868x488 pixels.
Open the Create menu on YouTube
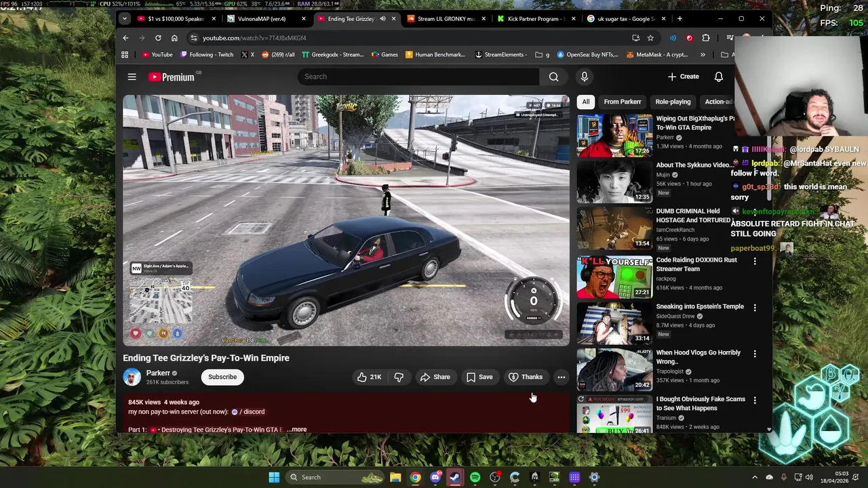[x=684, y=77]
